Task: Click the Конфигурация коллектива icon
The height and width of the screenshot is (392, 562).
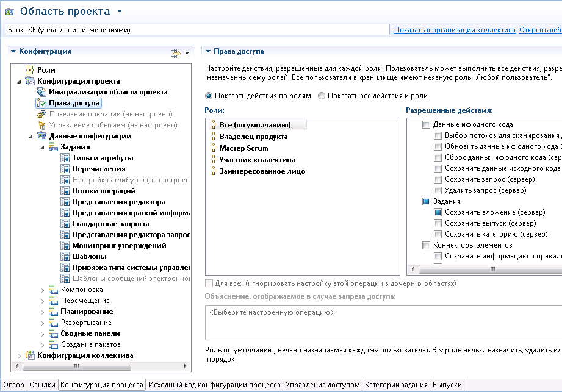Action: click(x=30, y=355)
